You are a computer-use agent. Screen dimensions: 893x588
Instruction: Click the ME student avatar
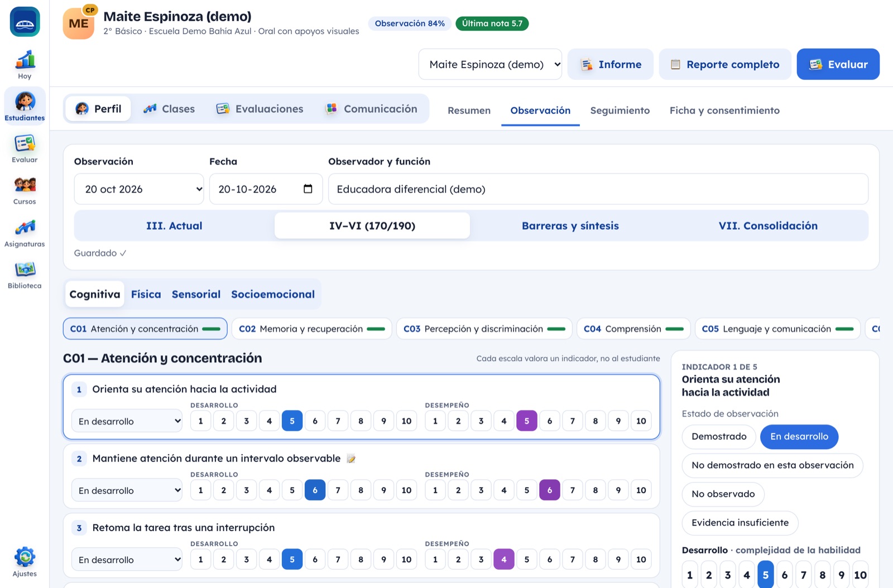(x=79, y=23)
